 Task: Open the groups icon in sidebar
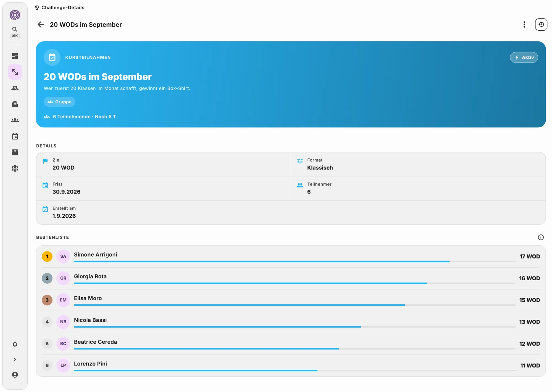(15, 120)
